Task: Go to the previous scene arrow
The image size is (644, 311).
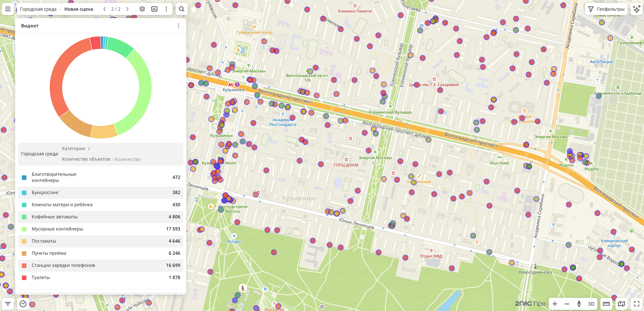Action: pyautogui.click(x=104, y=9)
